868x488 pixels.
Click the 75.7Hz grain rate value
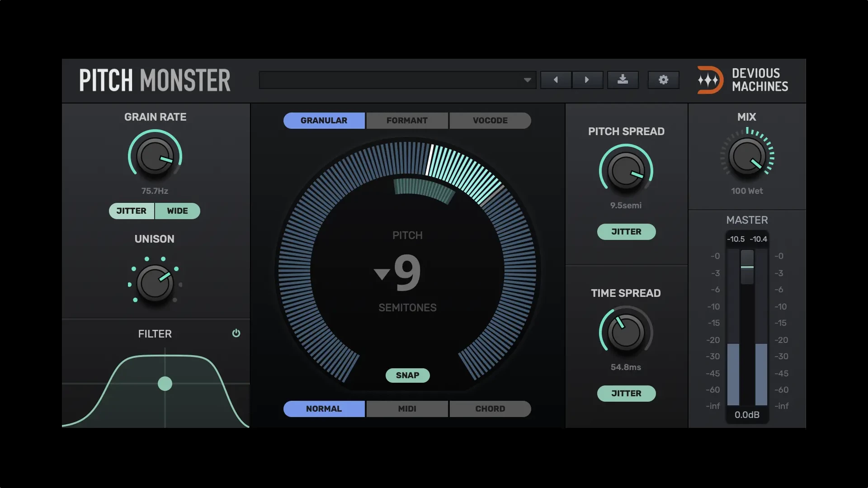[x=155, y=191]
